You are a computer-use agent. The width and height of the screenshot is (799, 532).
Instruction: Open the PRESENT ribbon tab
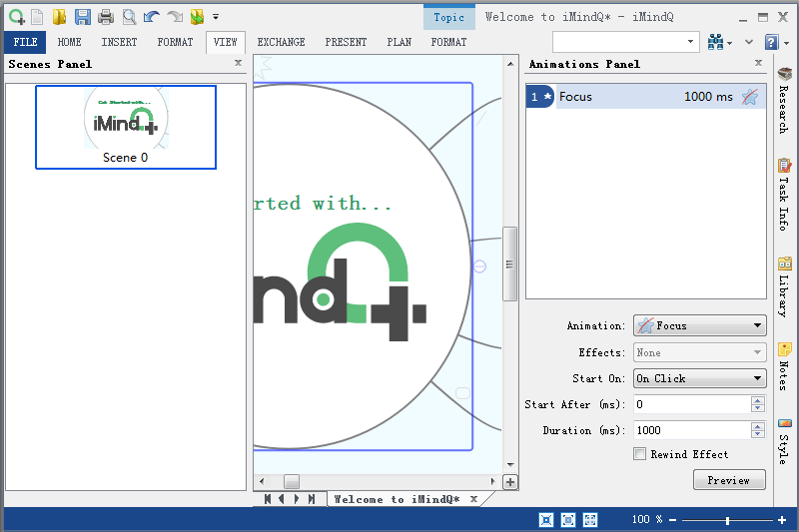point(346,42)
